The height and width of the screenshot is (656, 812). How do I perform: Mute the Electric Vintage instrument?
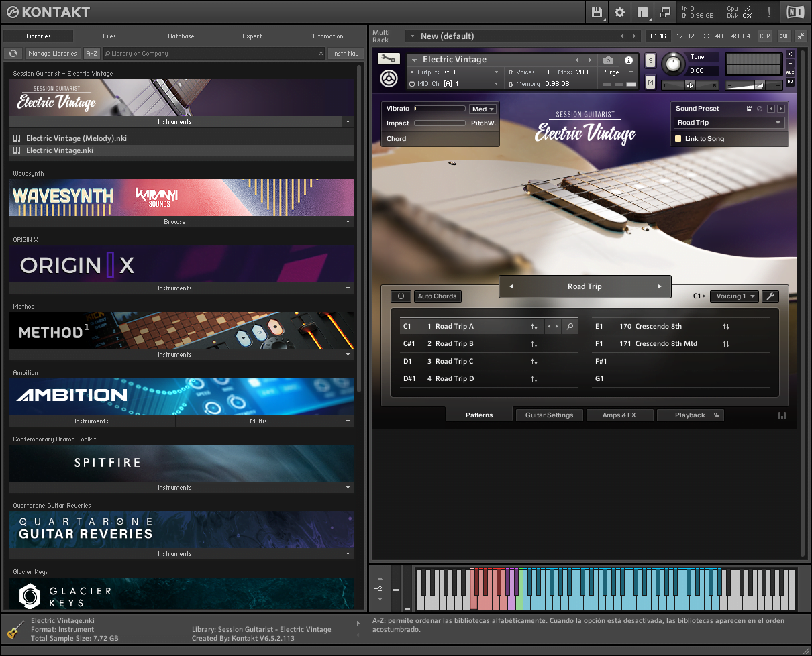coord(650,82)
